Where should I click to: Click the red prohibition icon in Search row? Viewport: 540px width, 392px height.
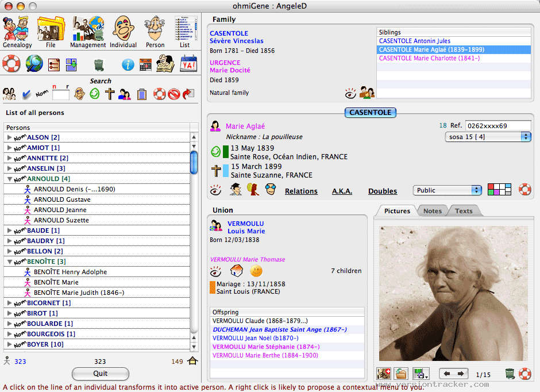point(175,94)
